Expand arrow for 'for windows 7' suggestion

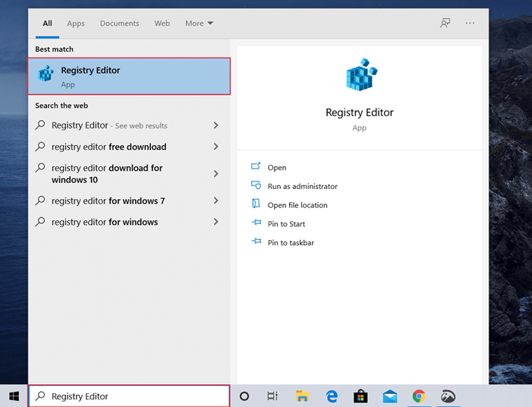(x=216, y=200)
